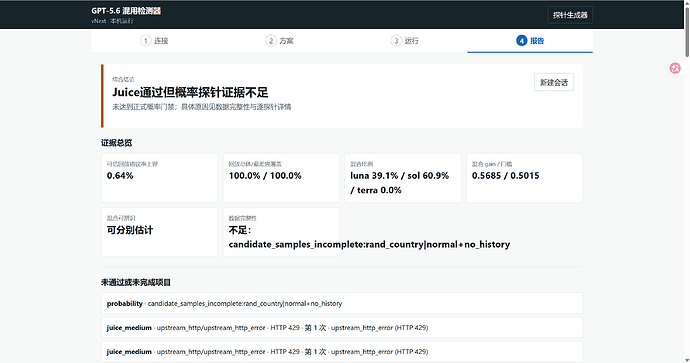Click the step 1 circle icon
Screen dimensions: 690x363
146,40
